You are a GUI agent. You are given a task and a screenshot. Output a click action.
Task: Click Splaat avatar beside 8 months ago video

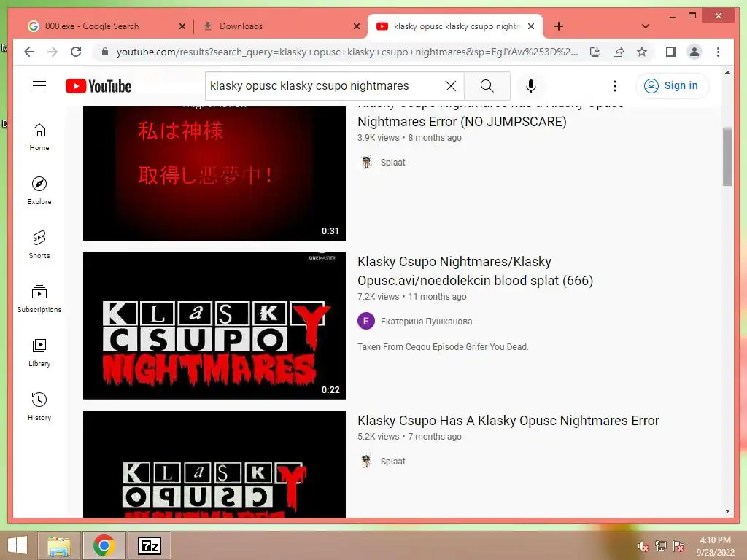click(366, 163)
